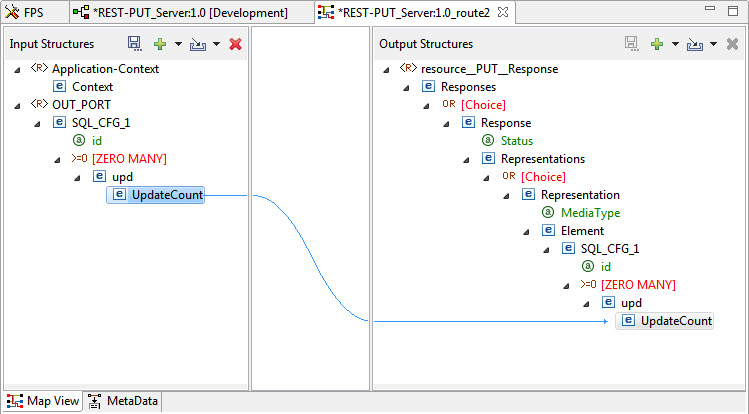Select the OUT_PORT root

coord(81,105)
